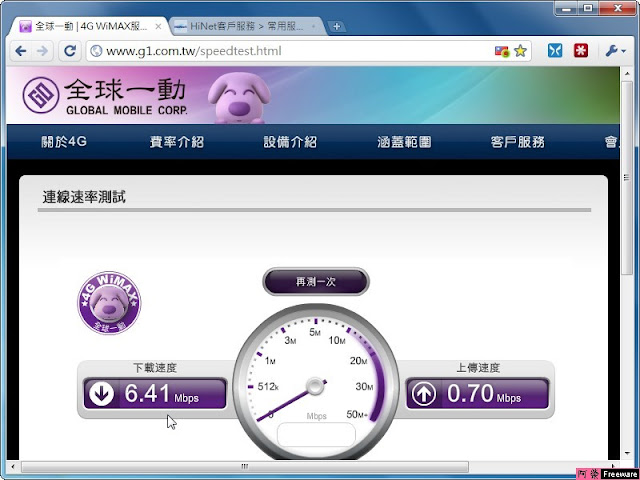Viewport: 640px width, 480px height.
Task: Click the 4G WiMAX round badge
Action: point(109,303)
